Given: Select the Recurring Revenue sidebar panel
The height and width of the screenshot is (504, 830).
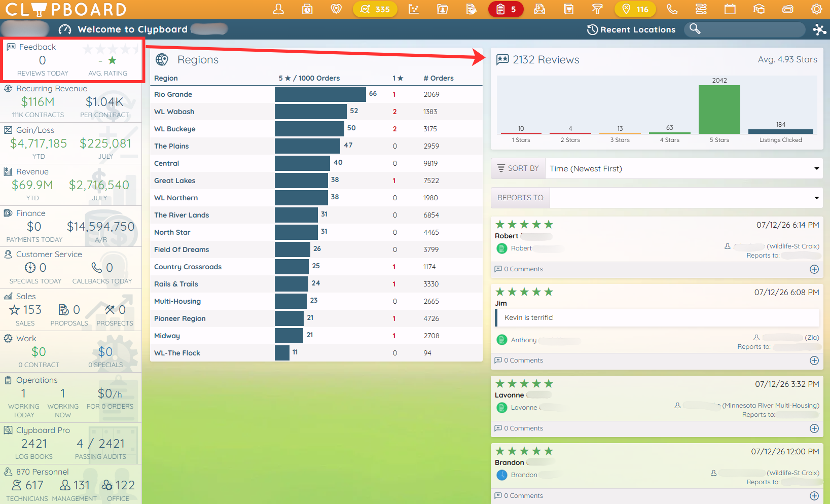Looking at the screenshot, I should (71, 101).
